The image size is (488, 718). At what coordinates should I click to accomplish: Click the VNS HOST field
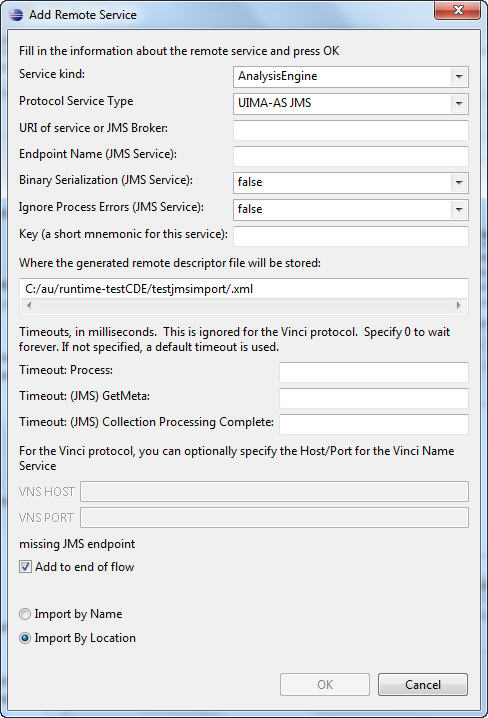pyautogui.click(x=274, y=491)
